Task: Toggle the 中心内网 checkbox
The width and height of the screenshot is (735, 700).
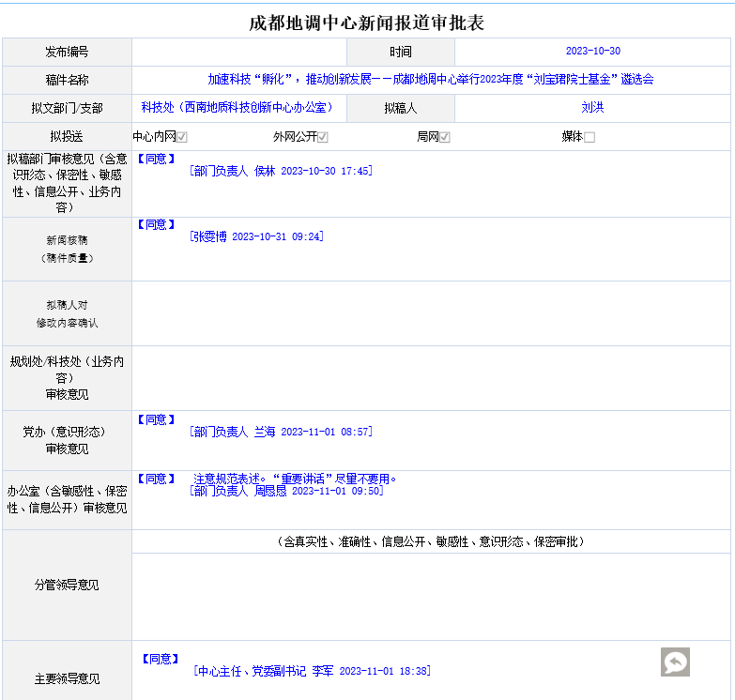Action: point(182,137)
